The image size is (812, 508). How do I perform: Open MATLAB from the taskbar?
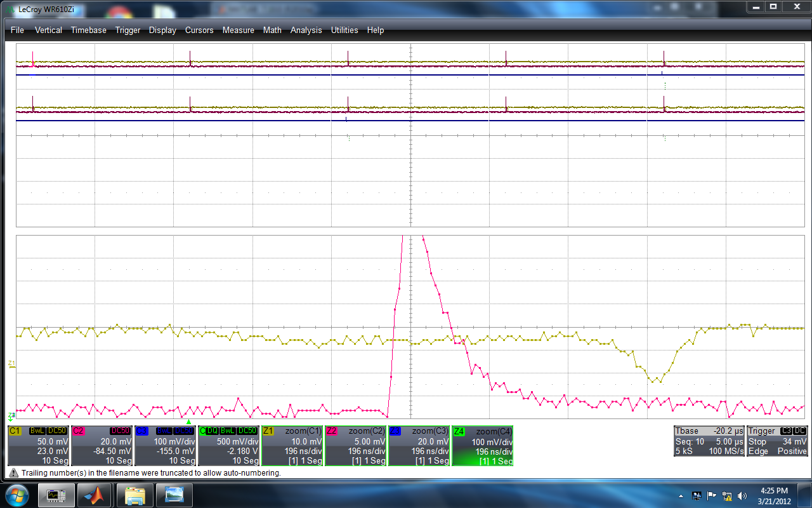(x=95, y=495)
